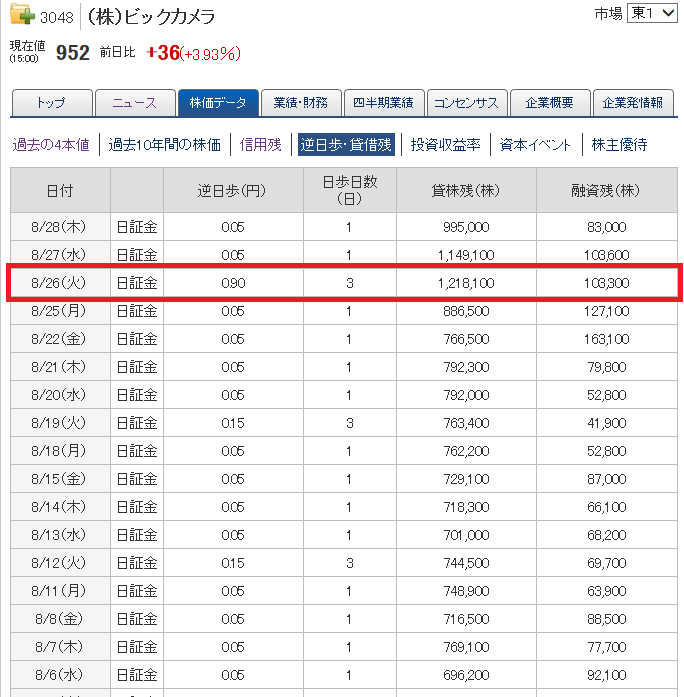The height and width of the screenshot is (697, 684).
Task: Click the 8/21(木) date cell
Action: (59, 367)
